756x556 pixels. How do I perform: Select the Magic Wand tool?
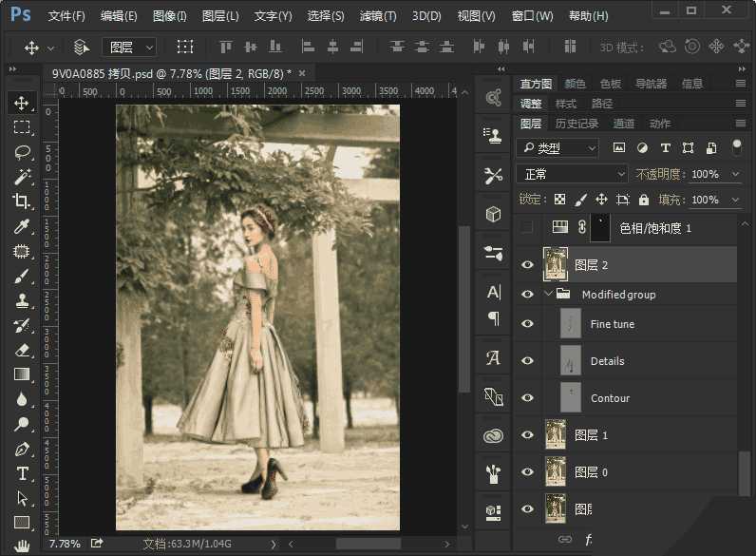tap(22, 177)
